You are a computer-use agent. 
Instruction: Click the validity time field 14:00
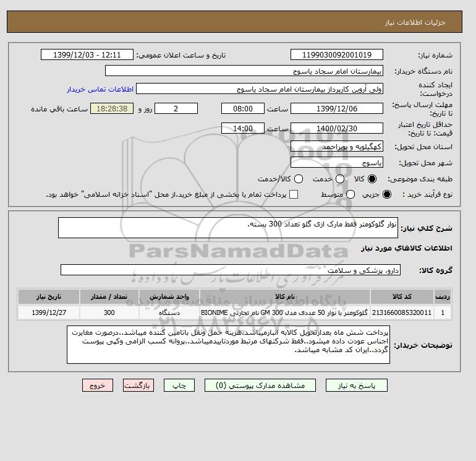(x=243, y=128)
